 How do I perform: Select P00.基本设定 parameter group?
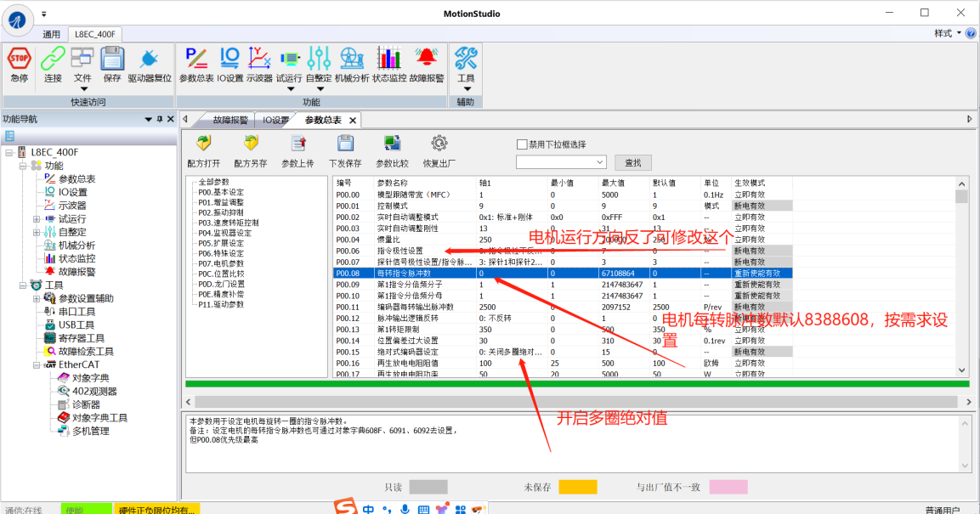coord(221,192)
